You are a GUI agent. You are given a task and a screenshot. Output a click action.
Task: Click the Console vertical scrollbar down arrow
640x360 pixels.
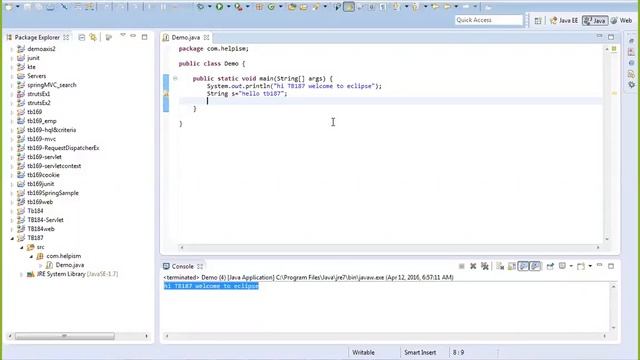(613, 328)
